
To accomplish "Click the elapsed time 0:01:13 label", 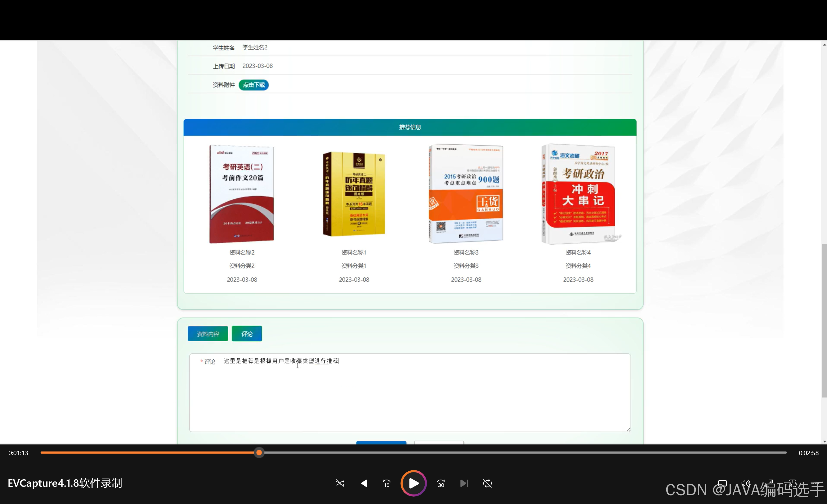I will 19,453.
